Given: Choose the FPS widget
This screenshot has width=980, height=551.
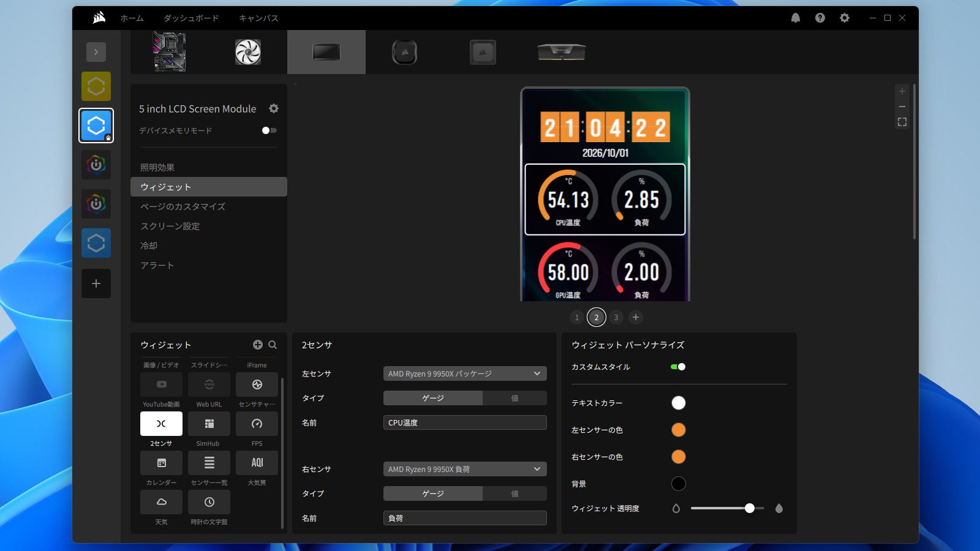Looking at the screenshot, I should pos(257,424).
